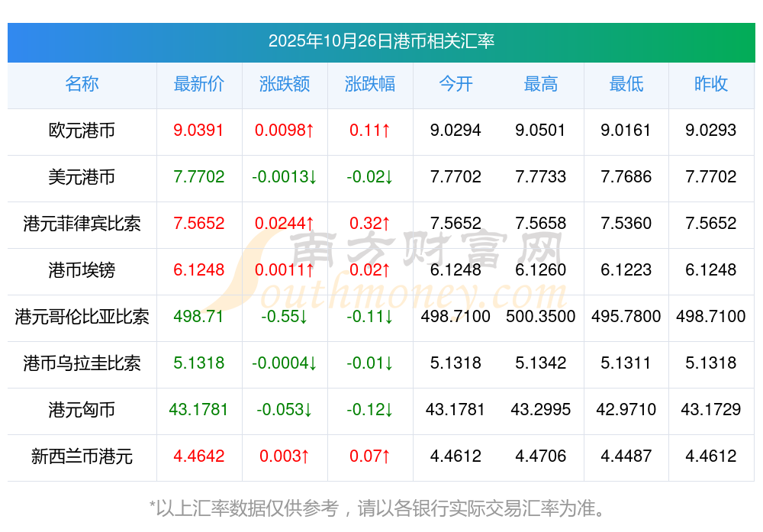This screenshot has height=532, width=763.
Task: Select the '新西兰币港元' row name
Action: click(82, 456)
